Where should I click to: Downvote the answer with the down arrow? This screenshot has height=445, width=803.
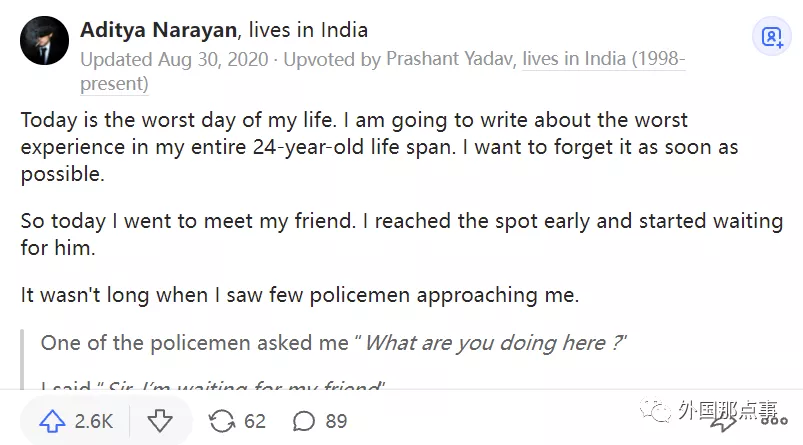coord(160,421)
